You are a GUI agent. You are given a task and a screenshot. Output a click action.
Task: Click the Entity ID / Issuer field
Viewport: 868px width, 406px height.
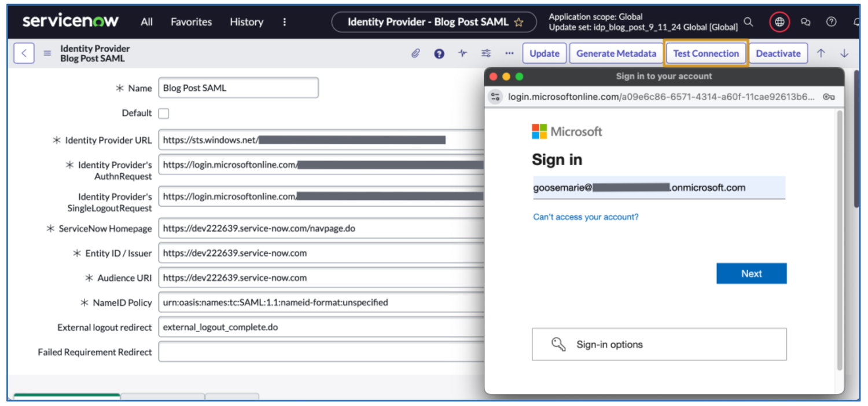click(x=321, y=253)
